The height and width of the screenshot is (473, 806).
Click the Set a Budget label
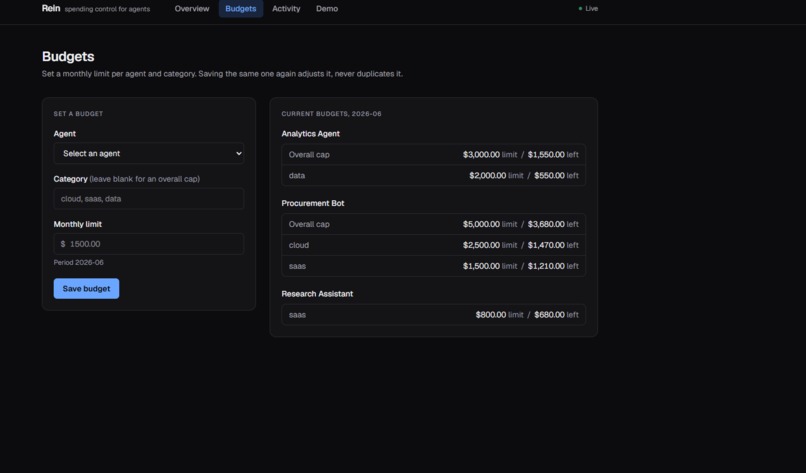point(78,114)
